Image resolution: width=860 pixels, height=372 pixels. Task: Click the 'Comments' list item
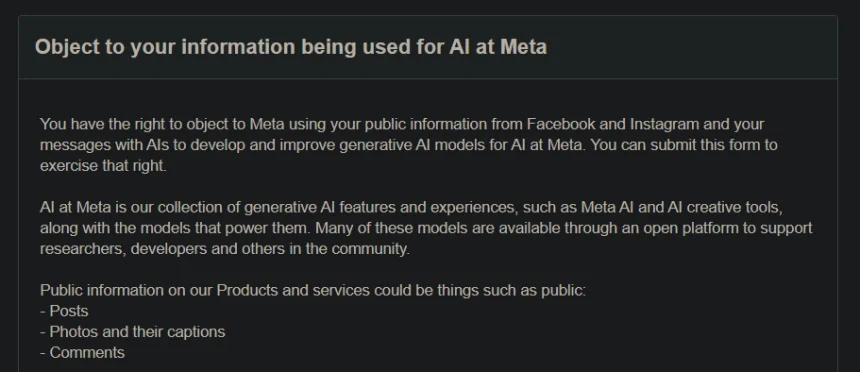click(82, 353)
